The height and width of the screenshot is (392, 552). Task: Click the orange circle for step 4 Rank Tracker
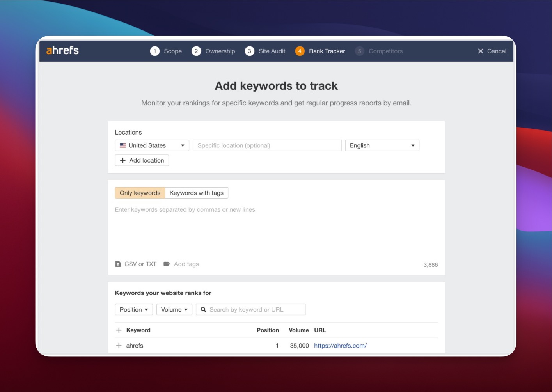300,51
